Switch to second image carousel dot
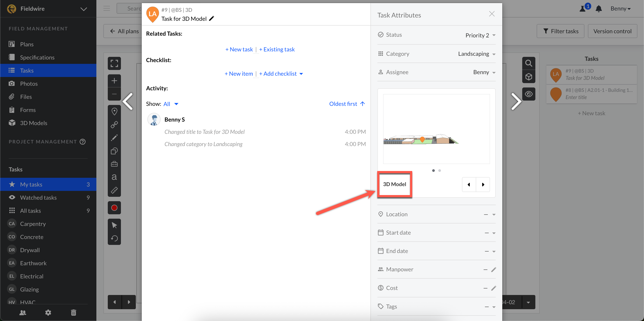This screenshot has height=321, width=644. [x=439, y=171]
